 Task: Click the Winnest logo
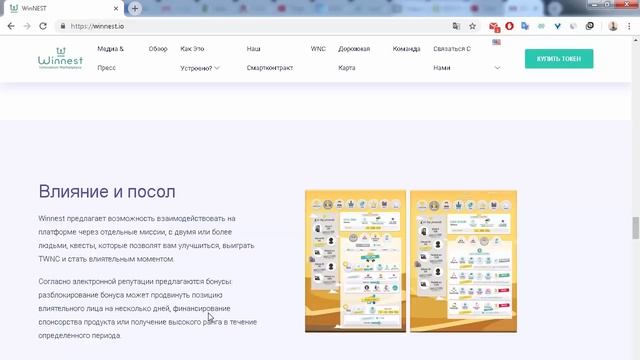point(60,58)
